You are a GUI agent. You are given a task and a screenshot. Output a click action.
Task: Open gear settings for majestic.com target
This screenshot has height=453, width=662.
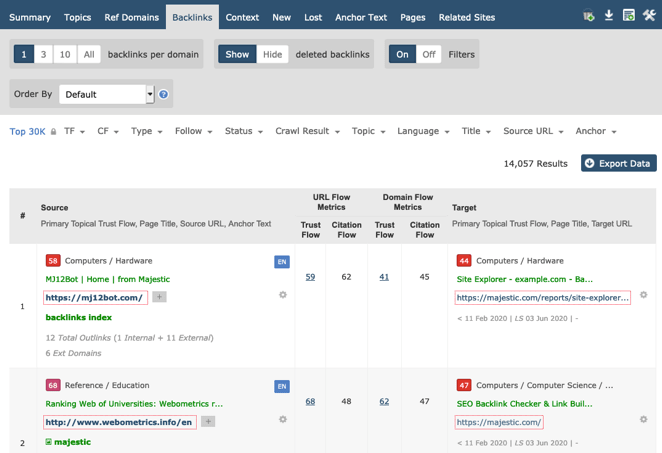644,420
